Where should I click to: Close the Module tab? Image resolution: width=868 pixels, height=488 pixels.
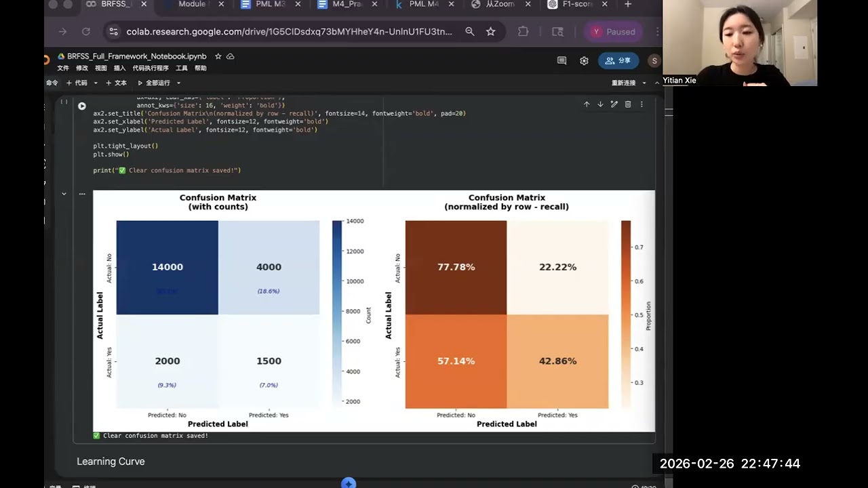[x=222, y=4]
